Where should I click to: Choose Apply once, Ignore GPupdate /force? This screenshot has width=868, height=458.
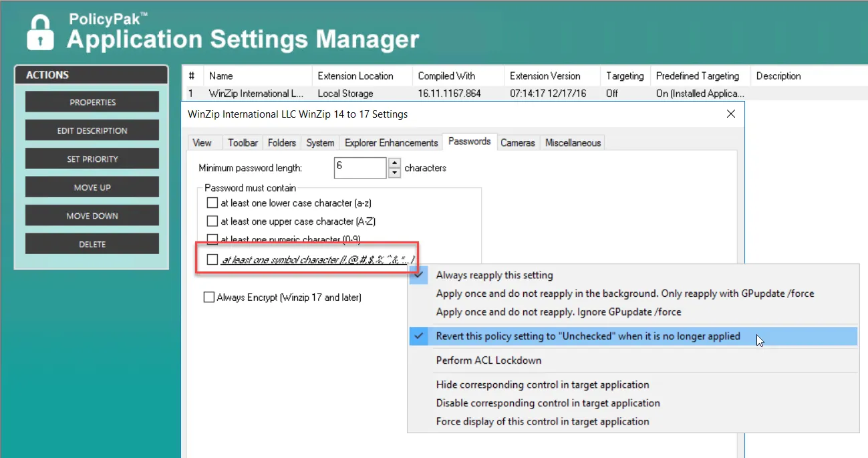(x=633, y=312)
